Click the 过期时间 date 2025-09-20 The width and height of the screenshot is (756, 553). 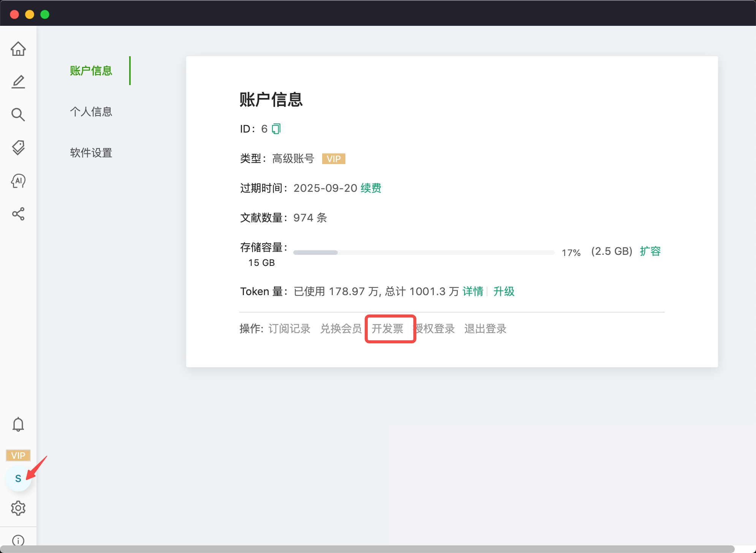pos(325,188)
